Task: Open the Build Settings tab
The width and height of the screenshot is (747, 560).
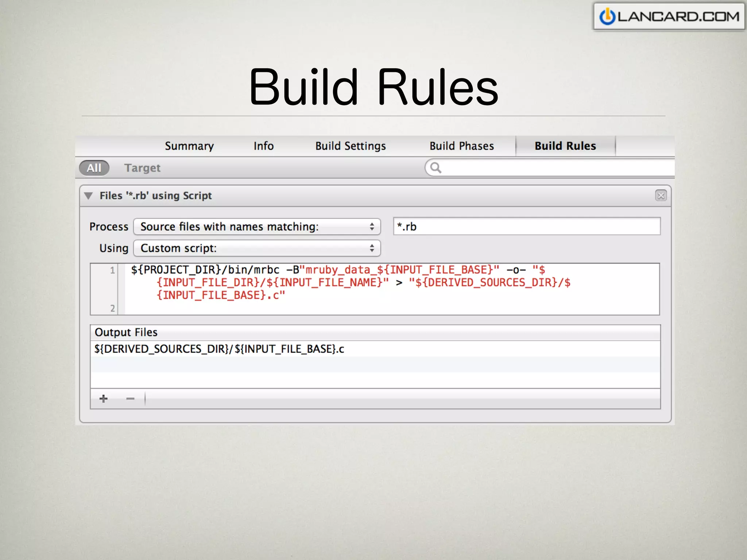Action: tap(351, 146)
